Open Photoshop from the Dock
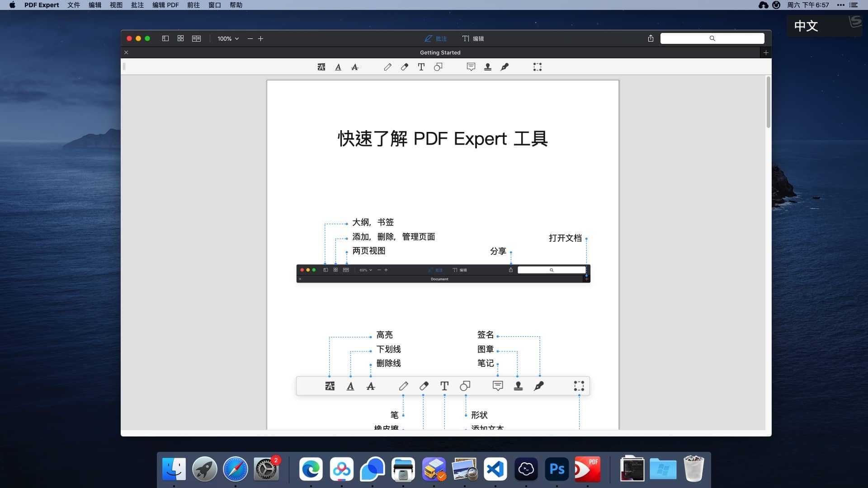Image resolution: width=868 pixels, height=488 pixels. pos(557,469)
